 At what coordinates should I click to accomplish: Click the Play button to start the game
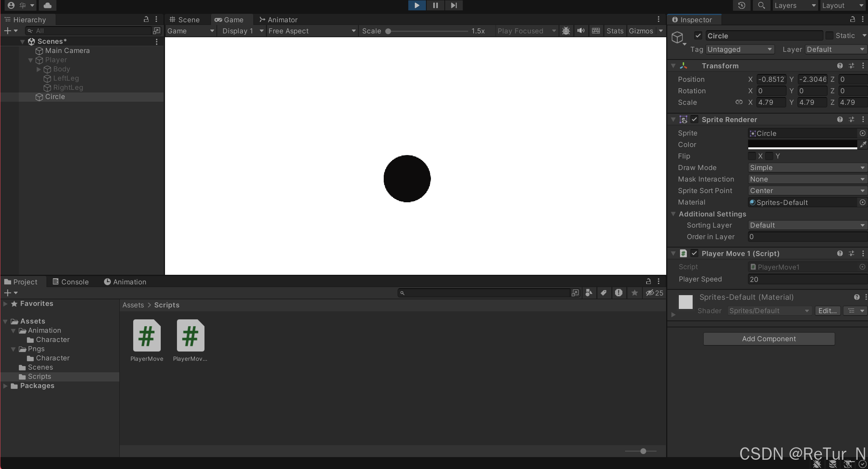point(416,5)
